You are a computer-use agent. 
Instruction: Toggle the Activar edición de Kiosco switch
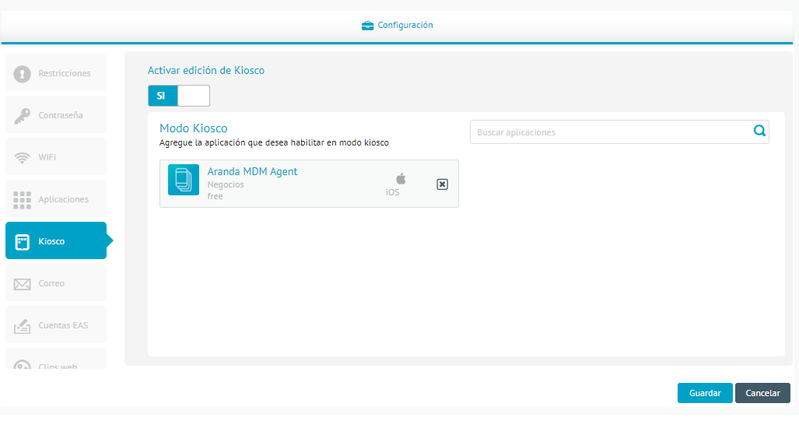(179, 96)
